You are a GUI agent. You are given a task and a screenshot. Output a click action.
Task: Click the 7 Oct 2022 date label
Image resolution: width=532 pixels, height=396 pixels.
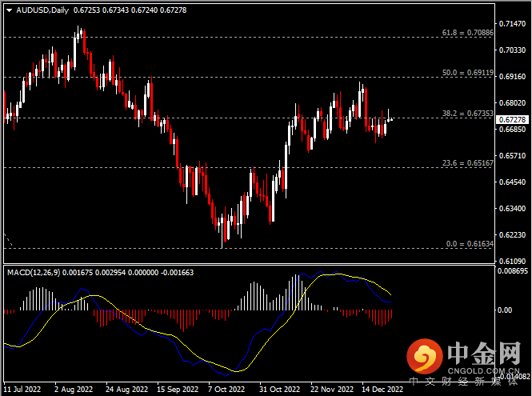point(227,390)
